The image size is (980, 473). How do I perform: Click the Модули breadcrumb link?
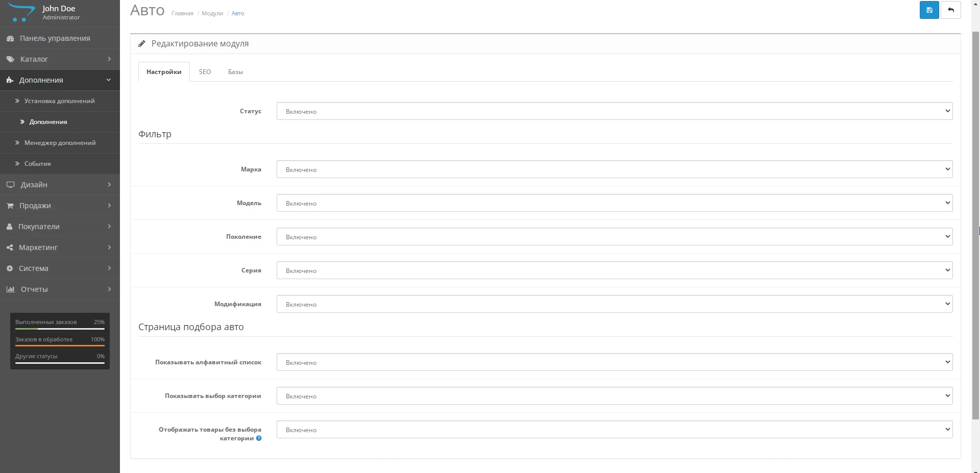coord(212,13)
